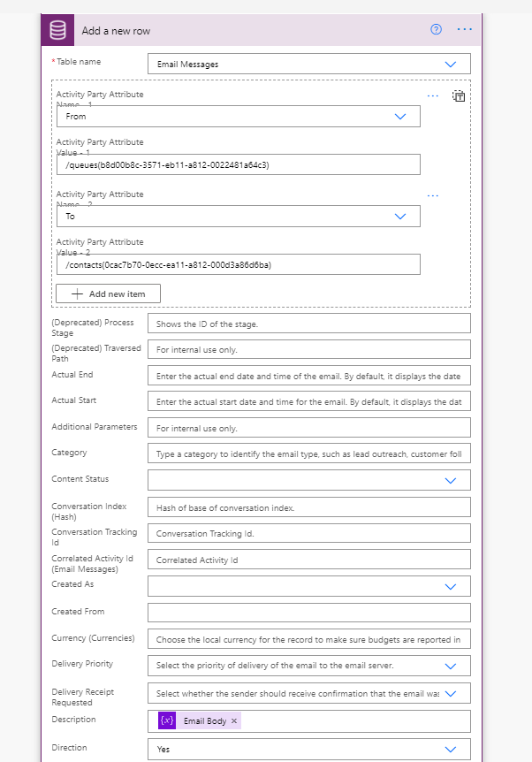The image size is (532, 762).
Task: Open the help question mark icon
Action: [x=436, y=29]
